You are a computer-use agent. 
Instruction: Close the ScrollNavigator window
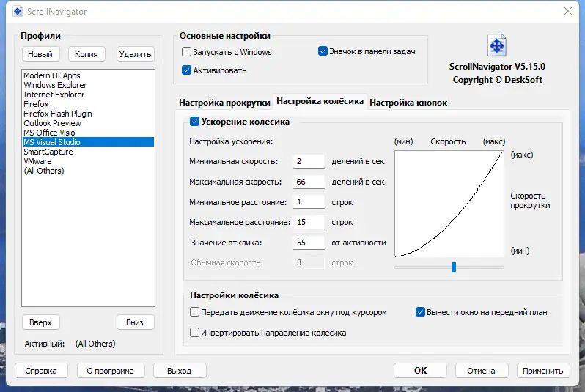568,11
